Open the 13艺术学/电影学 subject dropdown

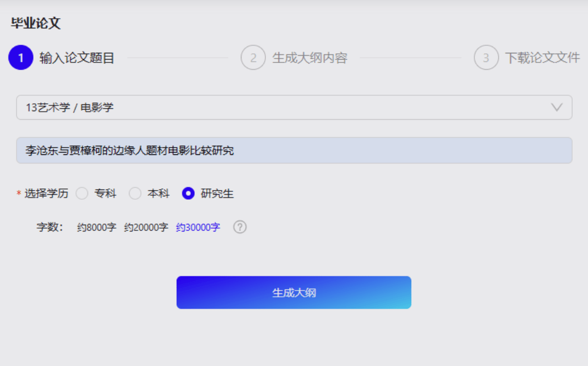pyautogui.click(x=294, y=107)
